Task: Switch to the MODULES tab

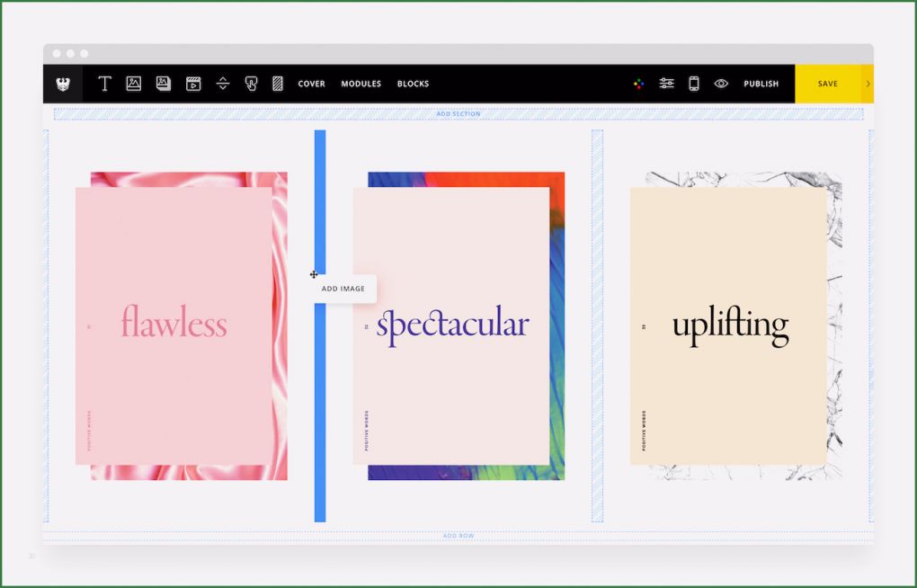Action: [x=361, y=84]
